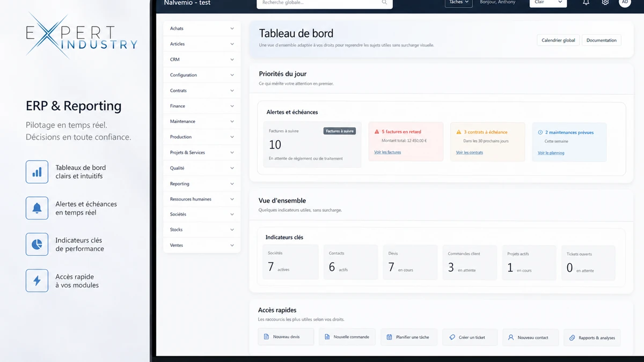Open the Tâches dropdown in header
Viewport: 644px width, 362px height.
coord(458,2)
